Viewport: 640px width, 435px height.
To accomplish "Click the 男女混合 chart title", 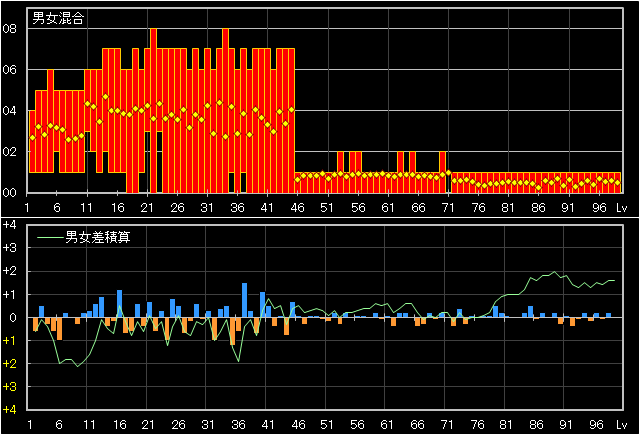I will click(58, 18).
